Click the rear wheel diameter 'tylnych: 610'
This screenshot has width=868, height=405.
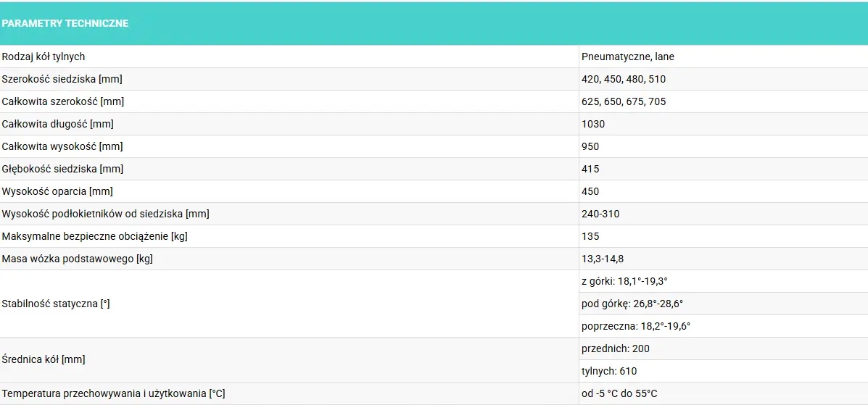[x=609, y=371]
